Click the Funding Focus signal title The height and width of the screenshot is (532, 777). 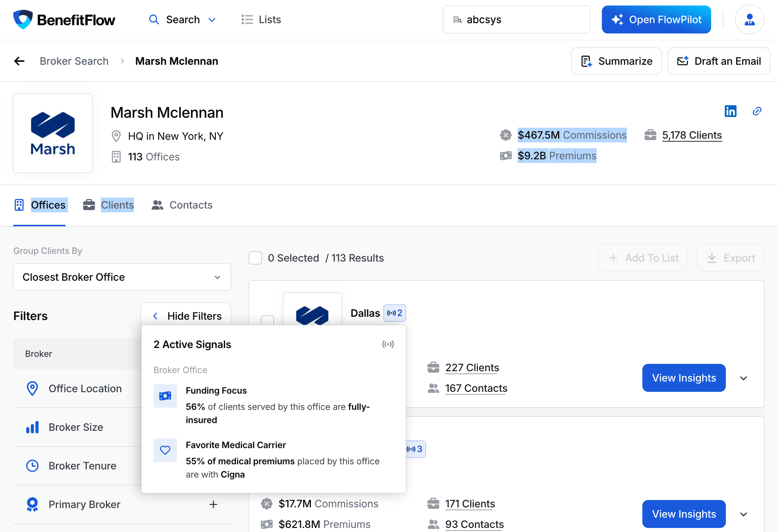216,390
